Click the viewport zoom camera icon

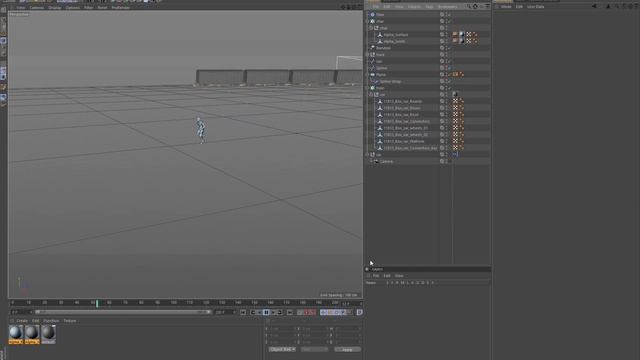349,7
